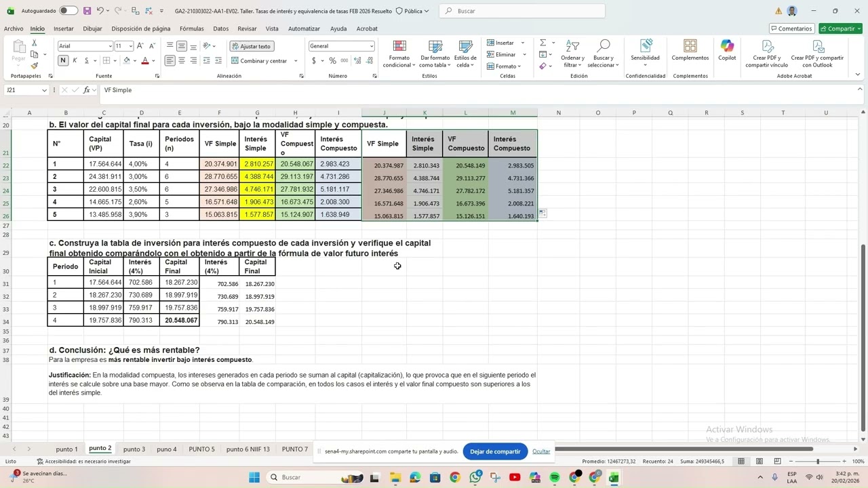Click the Decrease indent icon

(x=206, y=60)
